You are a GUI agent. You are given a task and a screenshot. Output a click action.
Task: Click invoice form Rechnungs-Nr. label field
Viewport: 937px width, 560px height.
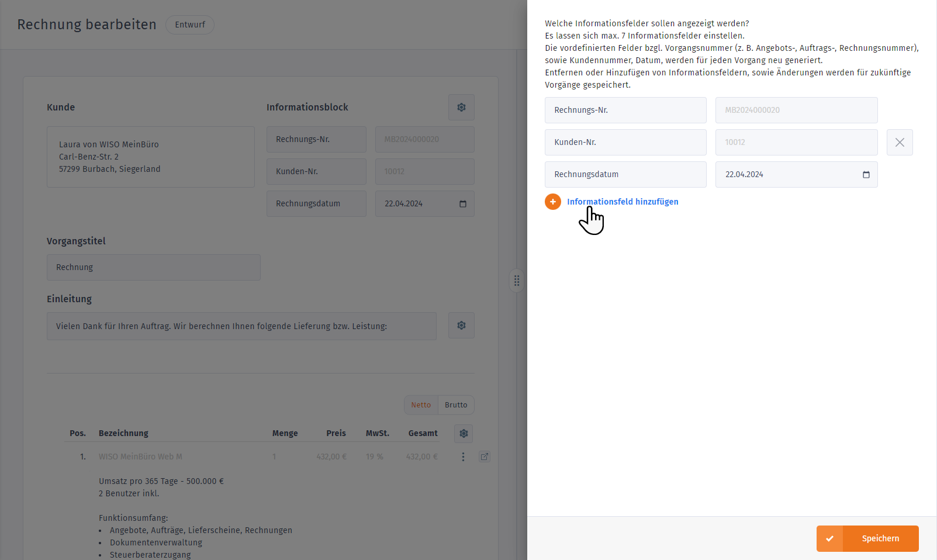(316, 139)
